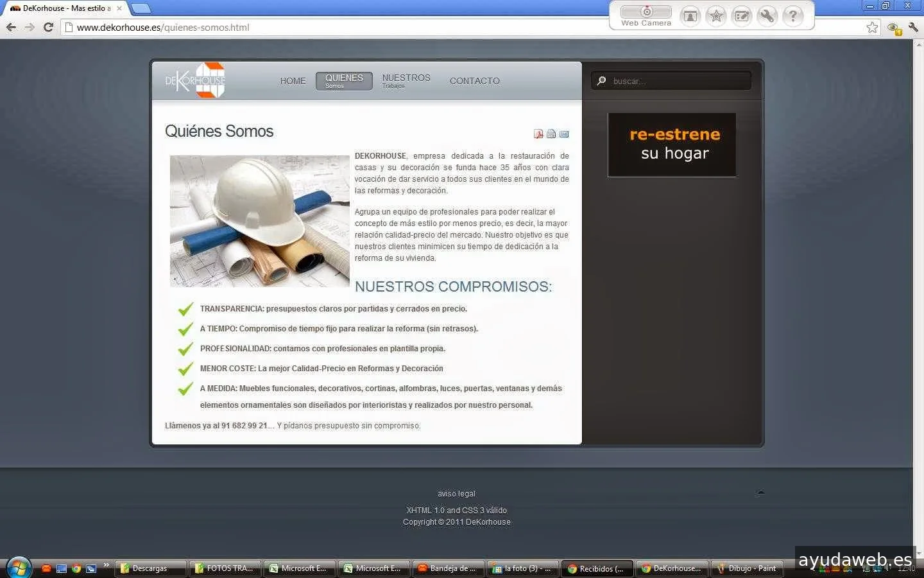Click the re-estrene su hogar banner
The width and height of the screenshot is (924, 578).
tap(672, 144)
